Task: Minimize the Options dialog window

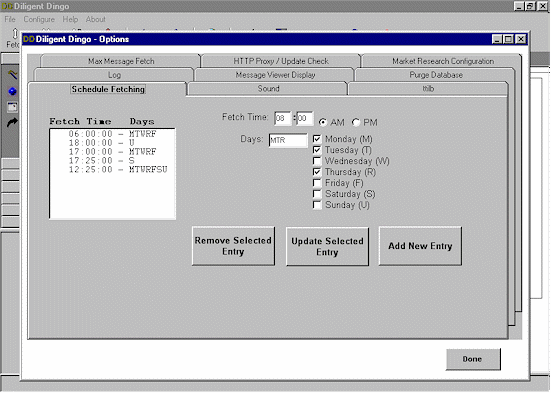Action: pyautogui.click(x=497, y=39)
